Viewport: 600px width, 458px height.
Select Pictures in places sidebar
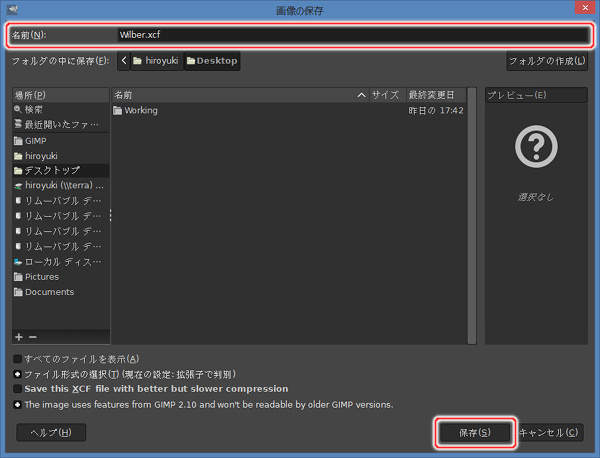(61, 277)
